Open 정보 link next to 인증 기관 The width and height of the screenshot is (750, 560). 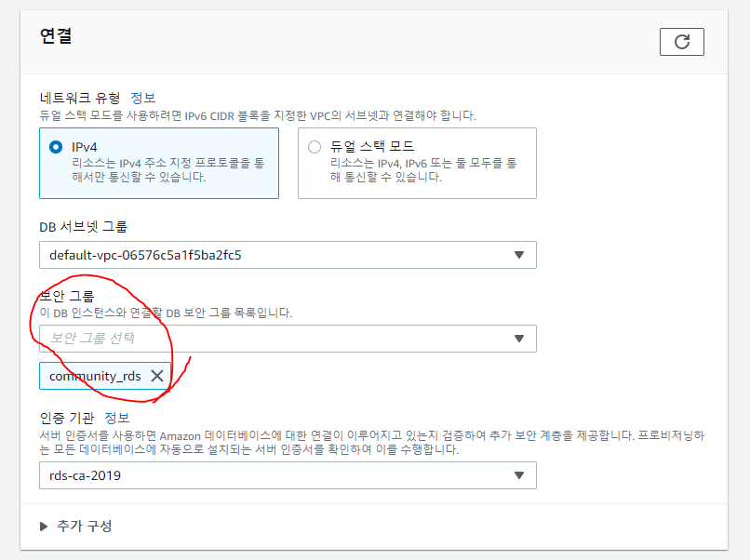tap(116, 418)
